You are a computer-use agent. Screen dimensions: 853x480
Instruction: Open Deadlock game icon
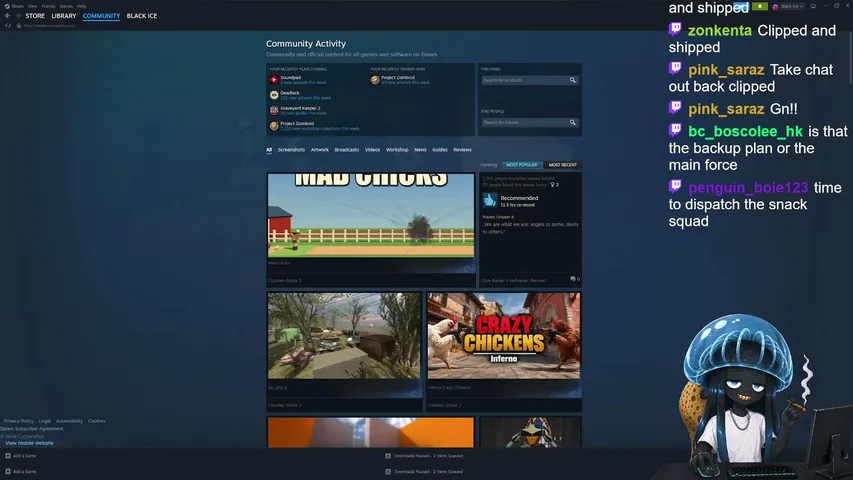[274, 95]
